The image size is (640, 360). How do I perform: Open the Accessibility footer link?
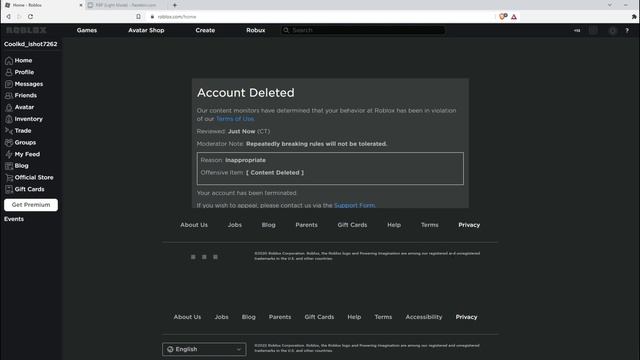click(x=424, y=317)
